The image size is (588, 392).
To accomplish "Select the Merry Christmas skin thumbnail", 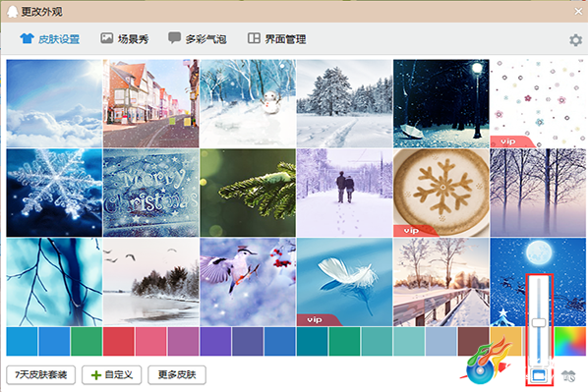I will pyautogui.click(x=150, y=193).
